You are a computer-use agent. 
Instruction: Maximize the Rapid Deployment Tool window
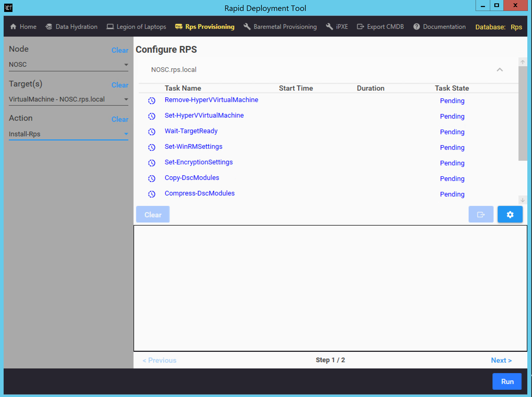(x=496, y=5)
